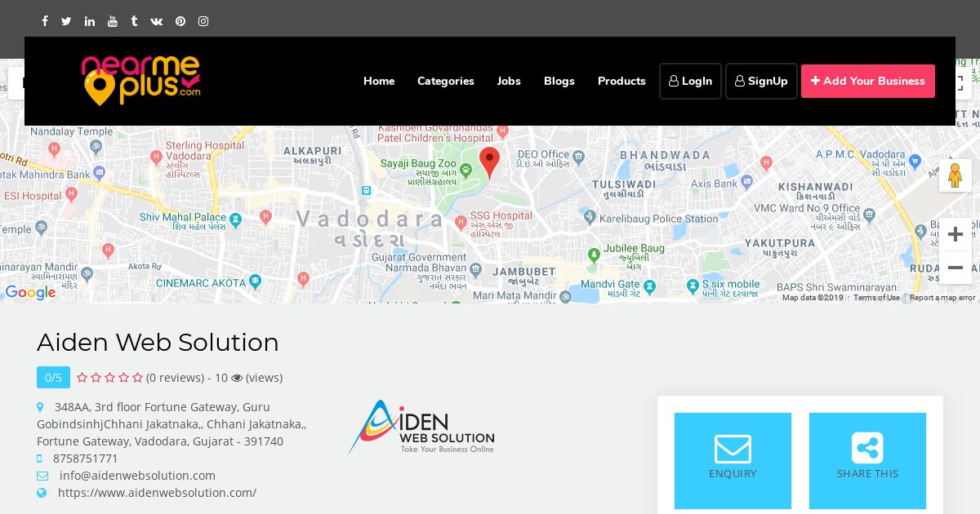Open the Categories menu item
This screenshot has height=514, width=980.
pyautogui.click(x=446, y=81)
